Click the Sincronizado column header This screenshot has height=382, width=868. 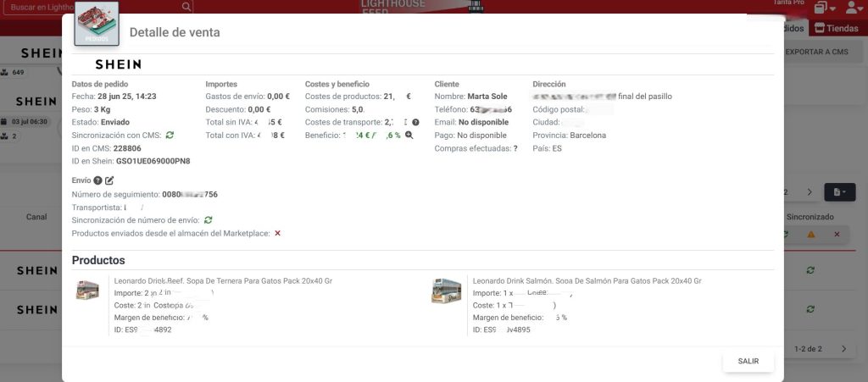point(810,218)
